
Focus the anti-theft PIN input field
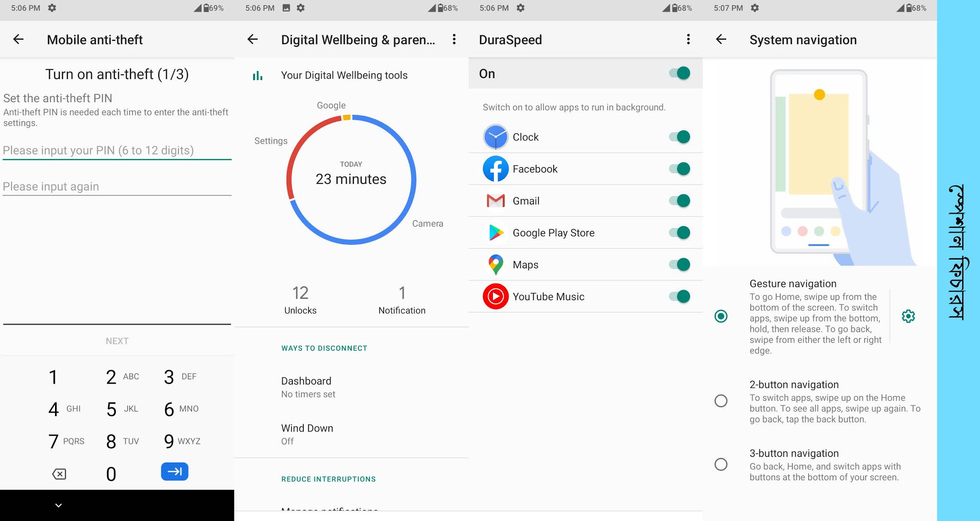click(x=117, y=150)
